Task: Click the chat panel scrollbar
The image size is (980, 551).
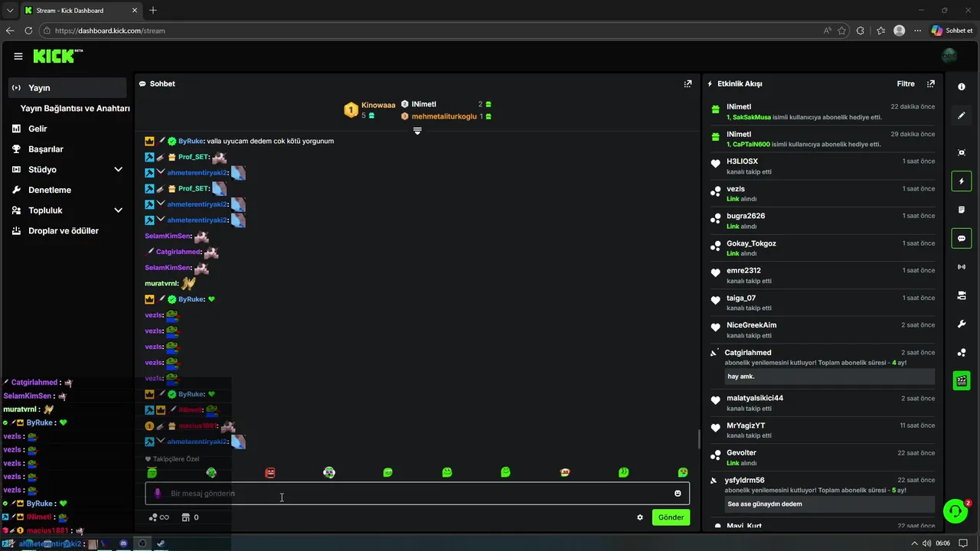Action: click(x=698, y=439)
